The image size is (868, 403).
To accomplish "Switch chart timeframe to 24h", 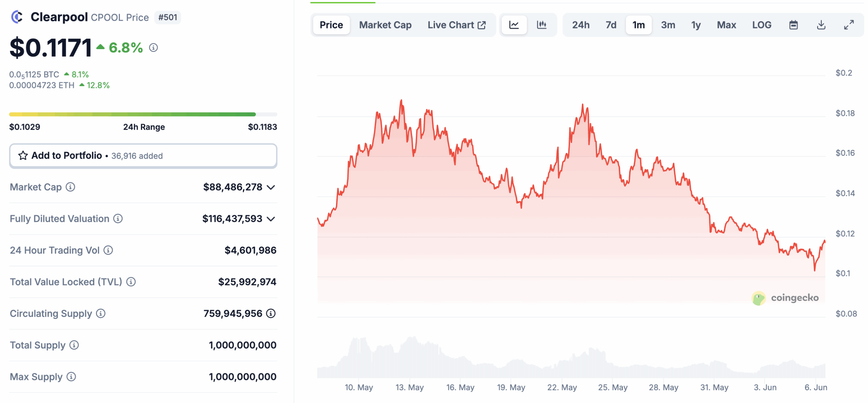I will point(581,25).
